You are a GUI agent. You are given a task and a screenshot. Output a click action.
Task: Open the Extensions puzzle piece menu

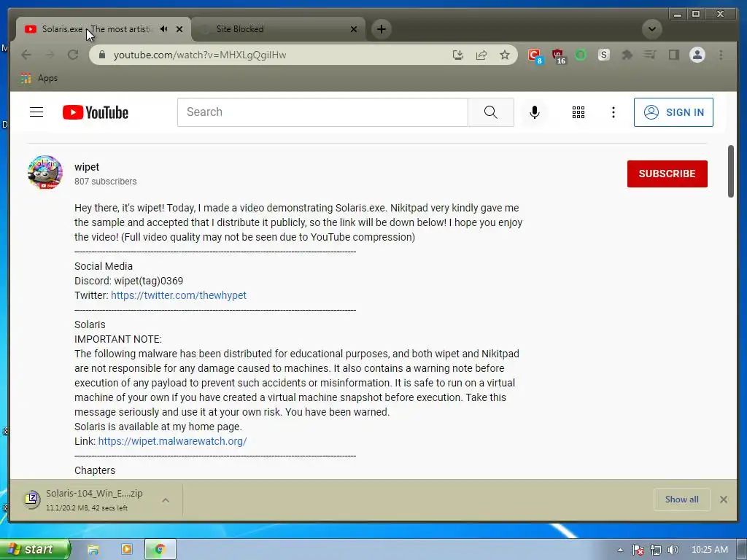(627, 55)
